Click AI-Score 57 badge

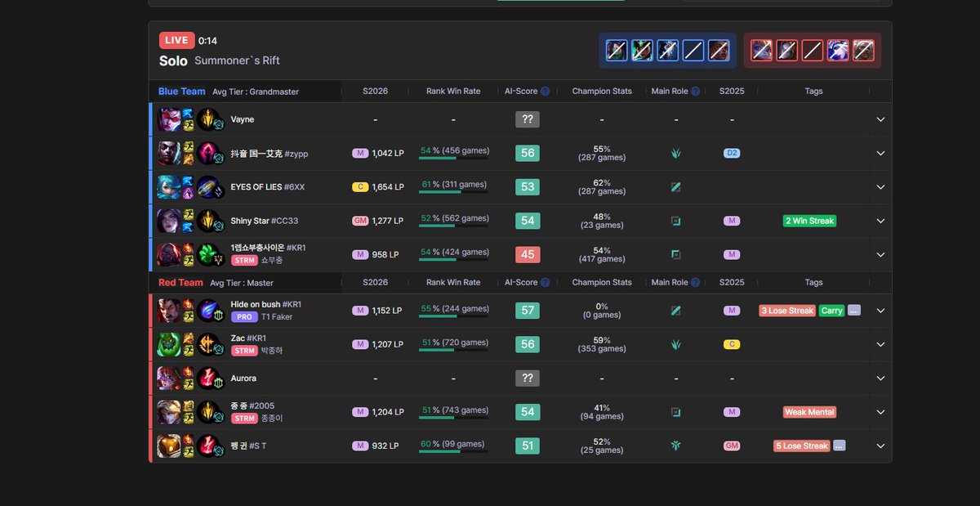528,311
